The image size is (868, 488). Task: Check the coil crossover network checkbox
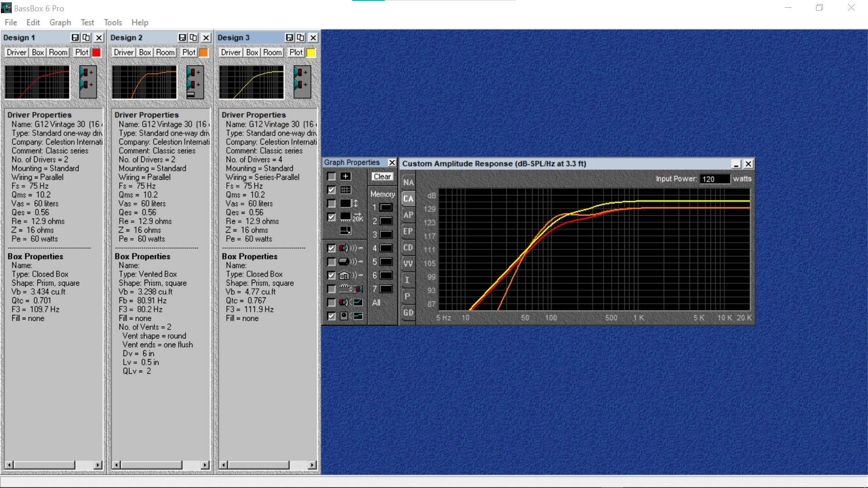[331, 289]
